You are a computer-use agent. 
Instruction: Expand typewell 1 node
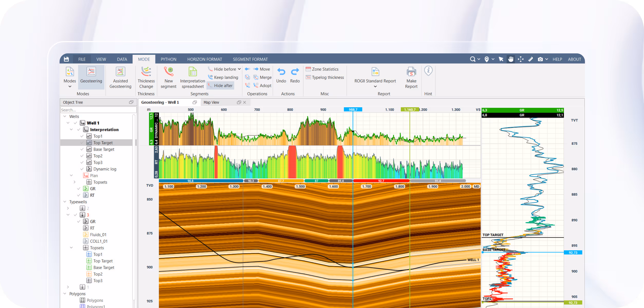(x=68, y=287)
